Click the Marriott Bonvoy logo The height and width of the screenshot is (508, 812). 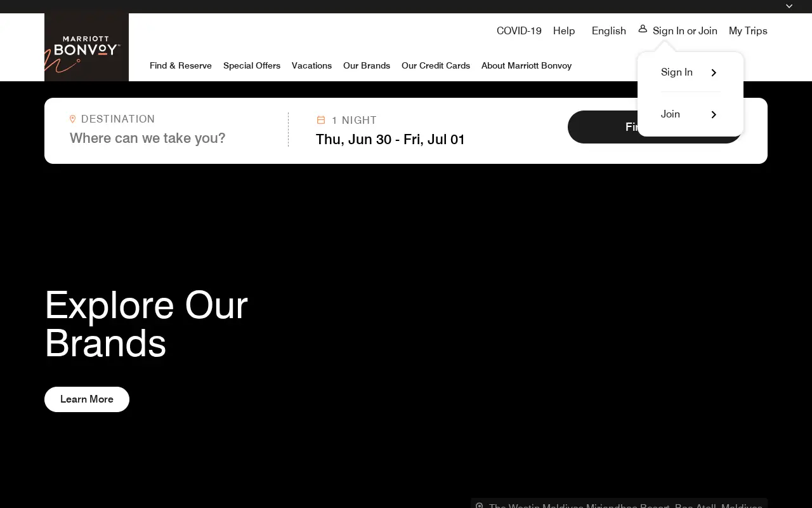point(86,47)
